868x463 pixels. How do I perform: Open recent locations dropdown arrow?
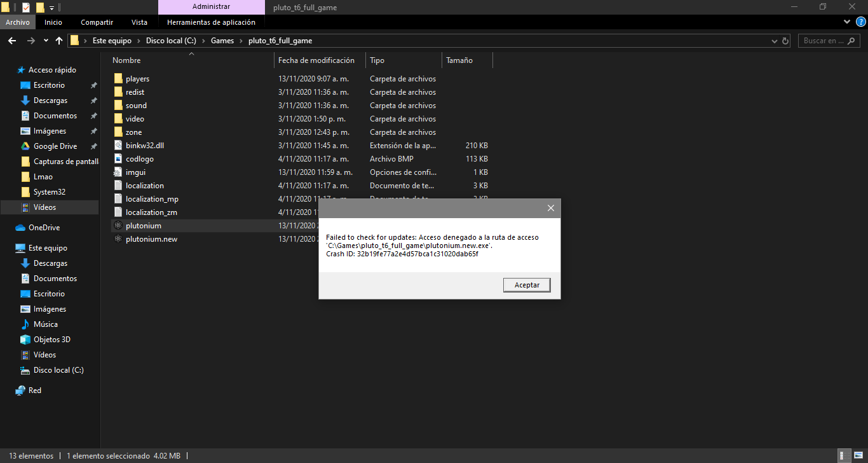click(x=46, y=41)
